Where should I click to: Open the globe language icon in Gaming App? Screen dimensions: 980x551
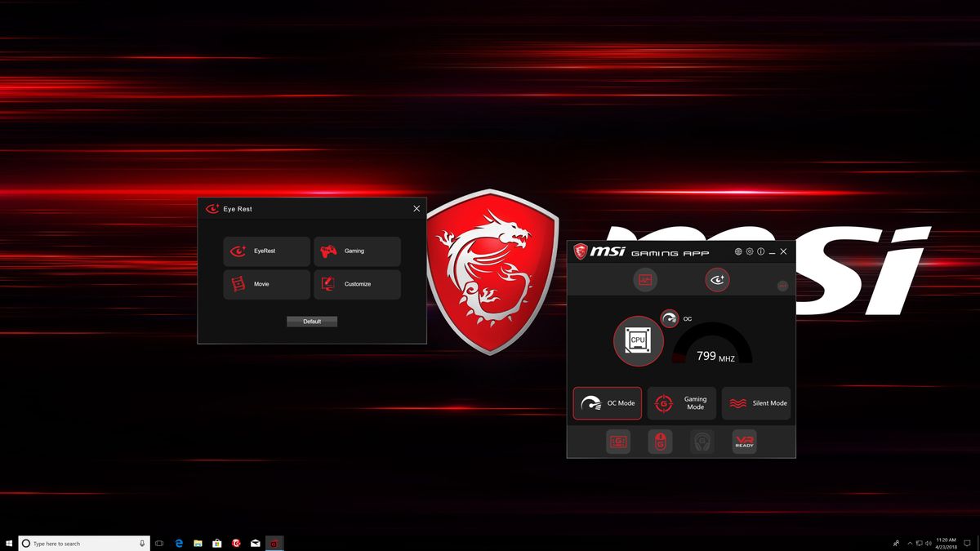[x=738, y=251]
